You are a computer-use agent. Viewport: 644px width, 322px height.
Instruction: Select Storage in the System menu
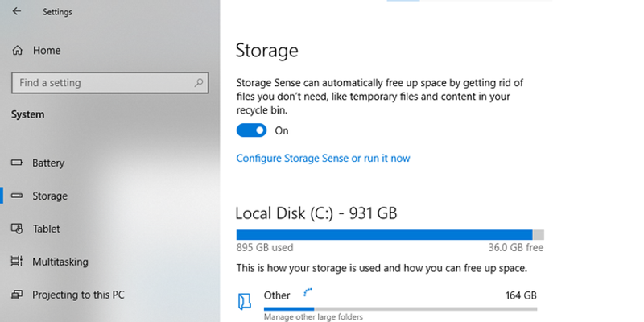coord(50,196)
